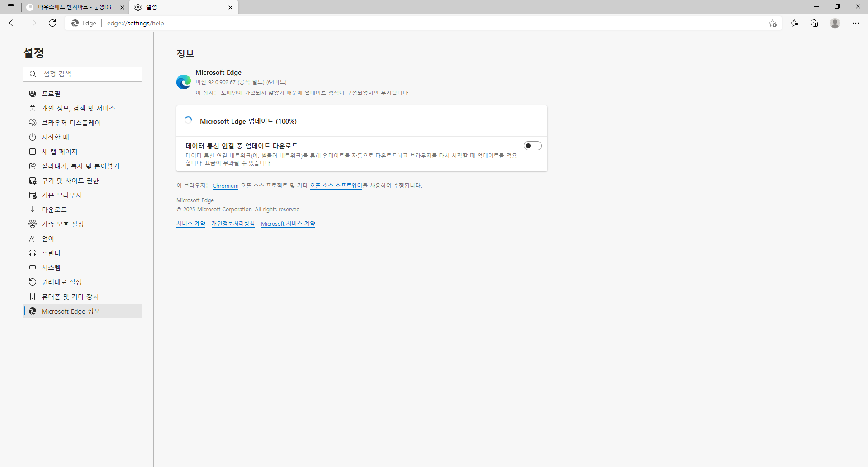
Task: Select 쿠키 및 사이트 권한 in the sidebar
Action: click(71, 180)
